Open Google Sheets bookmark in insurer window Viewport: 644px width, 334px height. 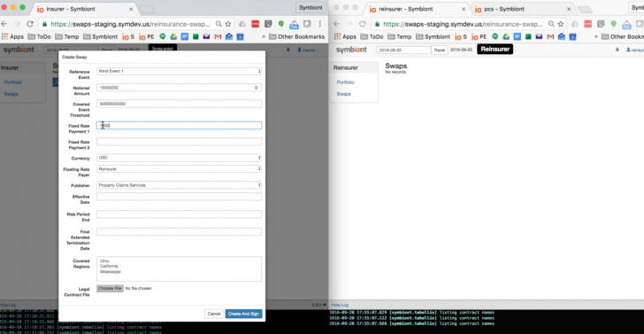point(195,36)
